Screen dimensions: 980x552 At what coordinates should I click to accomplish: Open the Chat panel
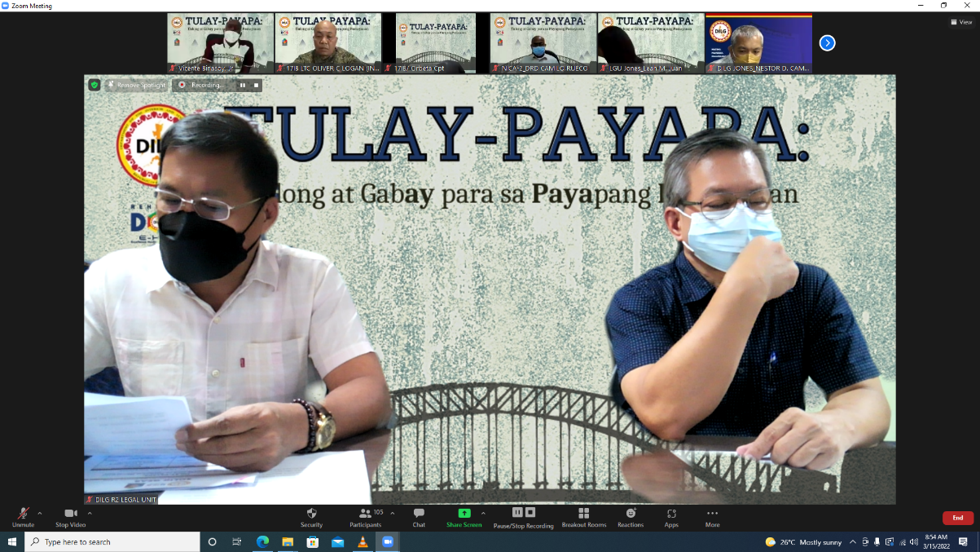pos(419,517)
